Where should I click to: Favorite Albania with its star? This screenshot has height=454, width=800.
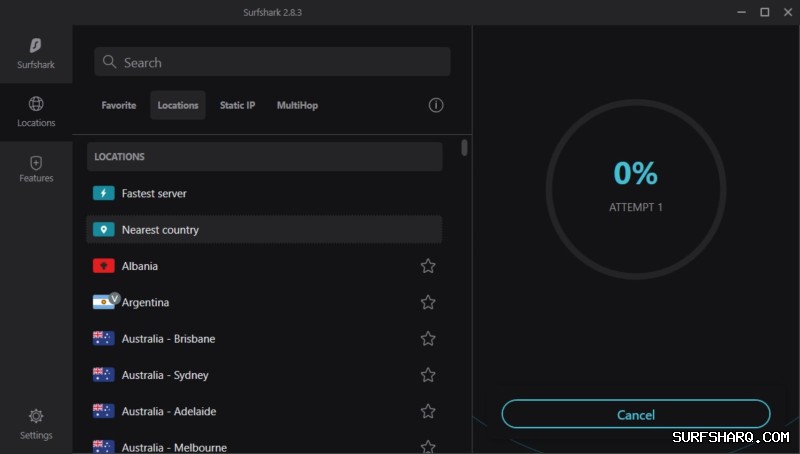click(x=428, y=266)
